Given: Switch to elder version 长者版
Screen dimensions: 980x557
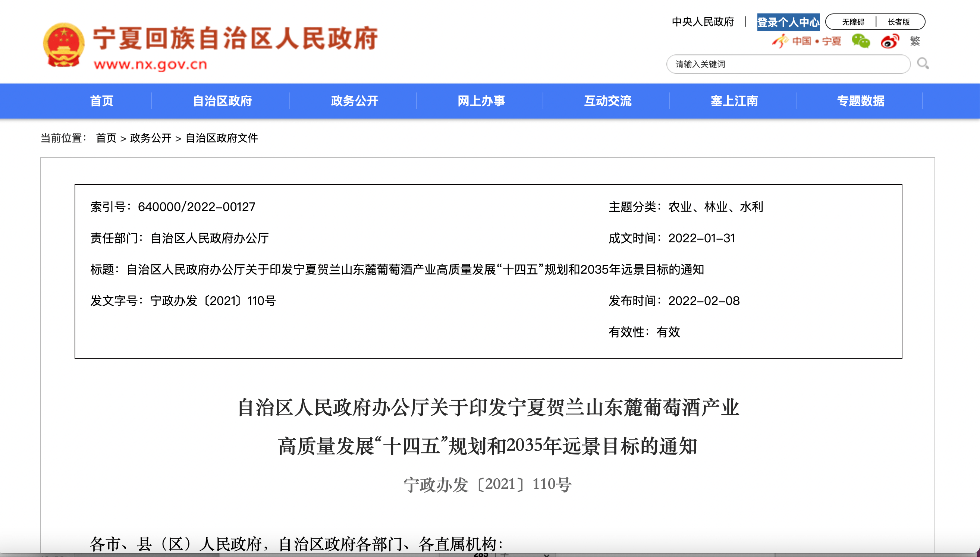Looking at the screenshot, I should pos(898,22).
